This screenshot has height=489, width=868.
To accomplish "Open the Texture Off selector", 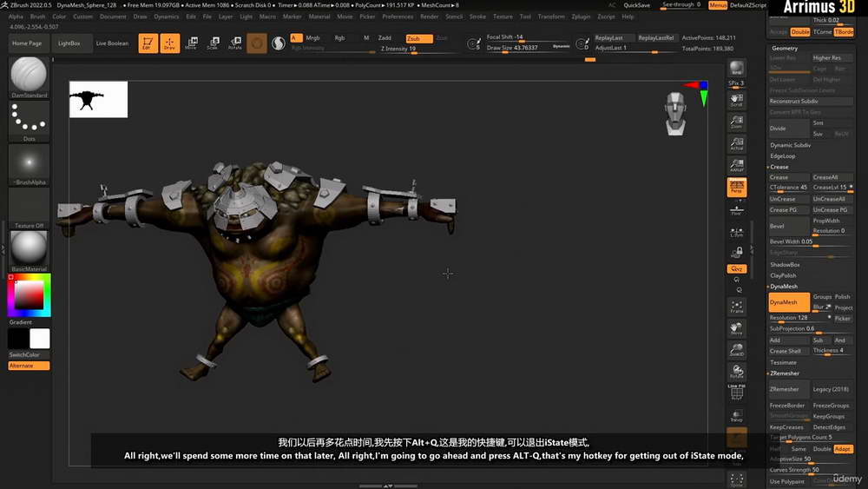I will coord(29,208).
